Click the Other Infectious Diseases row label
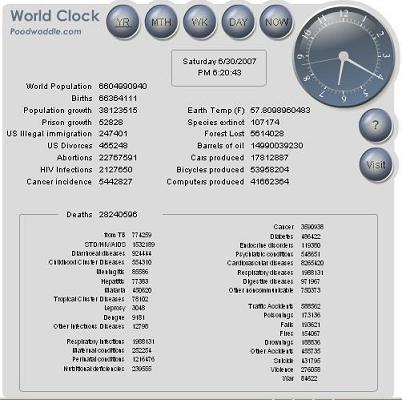 (89, 326)
